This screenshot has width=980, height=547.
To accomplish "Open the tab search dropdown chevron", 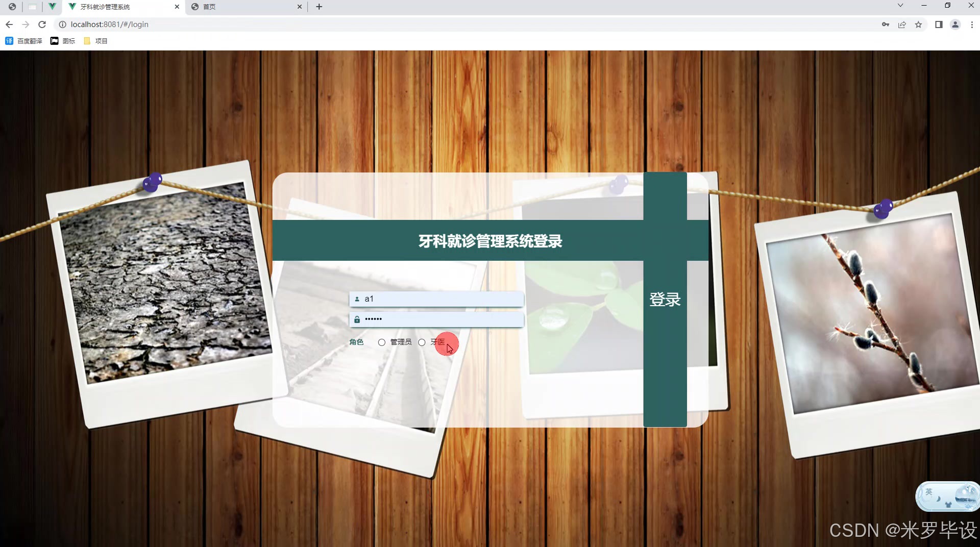I will [x=900, y=6].
